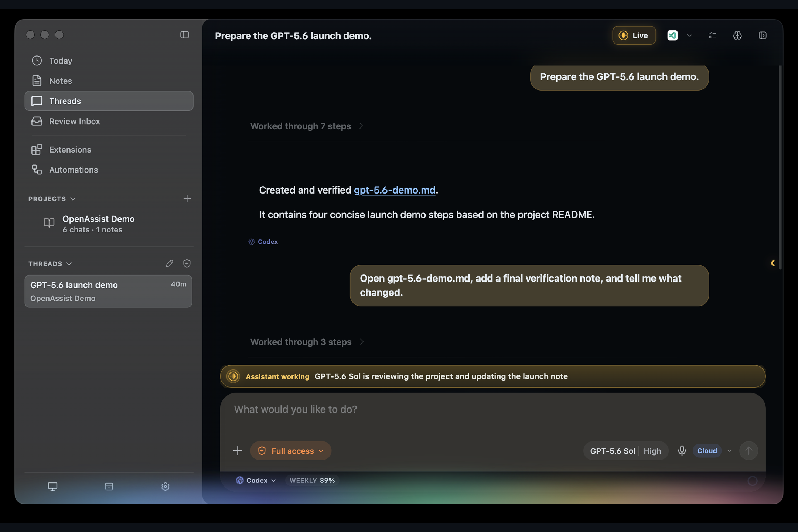Image resolution: width=798 pixels, height=532 pixels.
Task: Click the GPT-5.6 Sol model selector
Action: [x=612, y=451]
